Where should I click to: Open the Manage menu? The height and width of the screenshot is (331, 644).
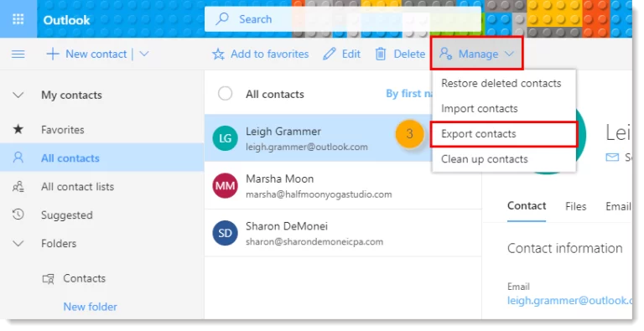[x=476, y=54]
